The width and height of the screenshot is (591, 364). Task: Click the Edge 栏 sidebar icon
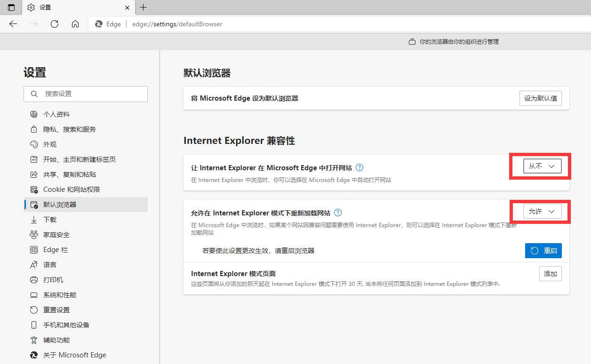34,250
